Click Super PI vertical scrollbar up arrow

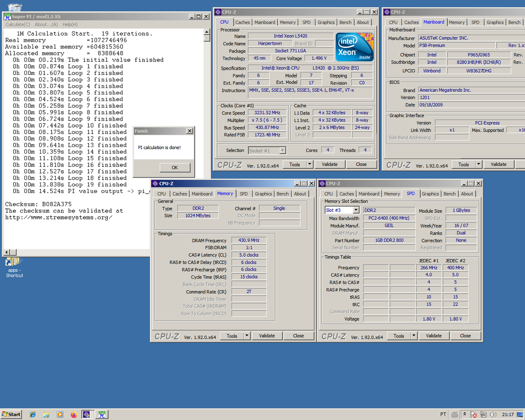207,32
